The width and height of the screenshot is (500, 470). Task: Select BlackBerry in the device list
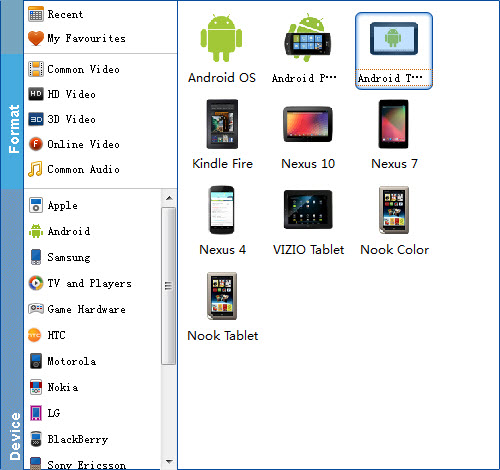(93, 439)
